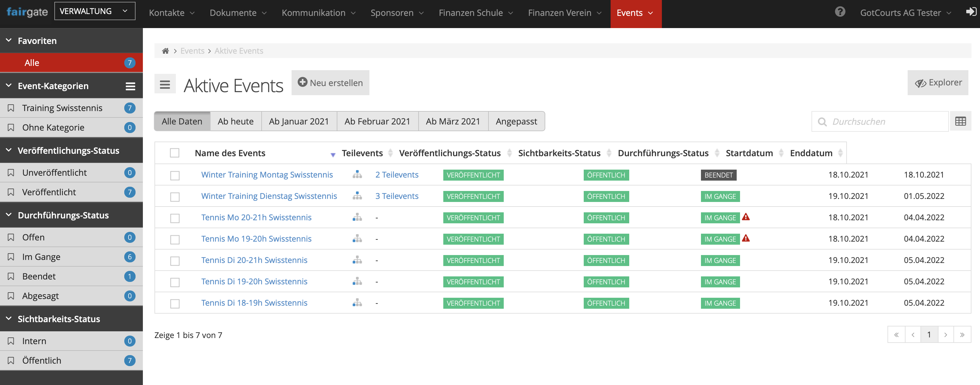Click hierarchy icon for Tennis Di 19-20h
Viewport: 980px width, 385px height.
pos(357,281)
